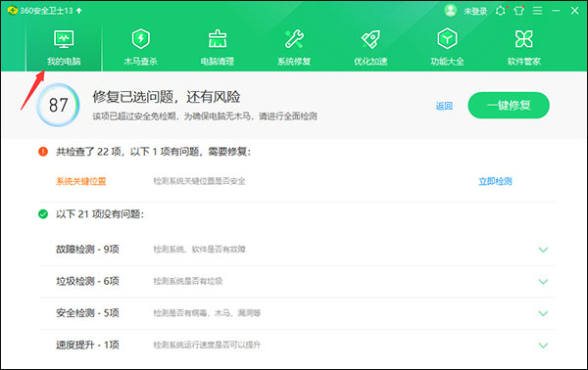Click the 返回 link

point(444,106)
